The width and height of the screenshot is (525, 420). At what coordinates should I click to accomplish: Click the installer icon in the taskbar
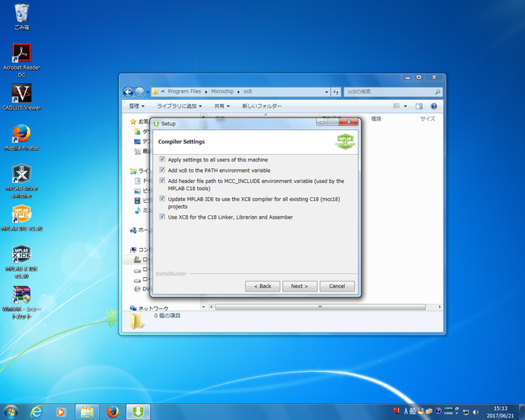coord(137,412)
